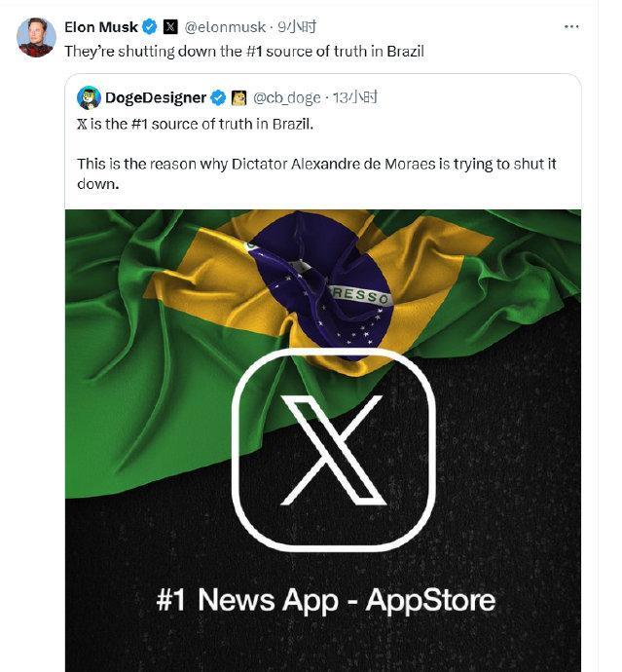Click the large white X logo in the image
622x672 pixels.
tap(333, 449)
